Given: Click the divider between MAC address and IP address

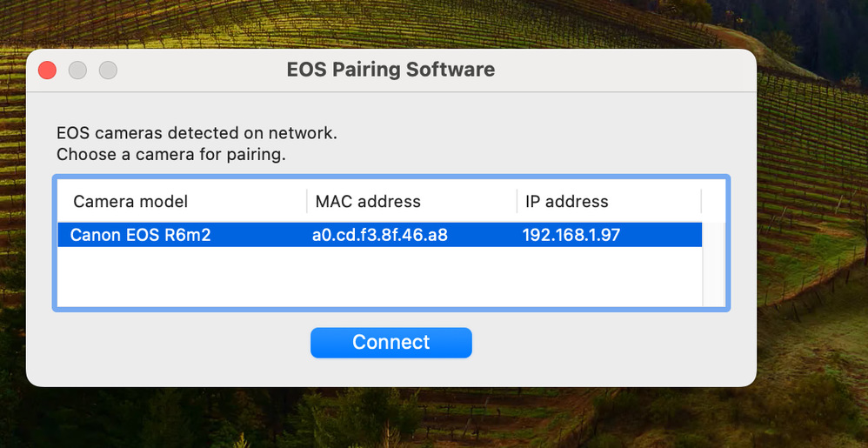Looking at the screenshot, I should coord(517,202).
